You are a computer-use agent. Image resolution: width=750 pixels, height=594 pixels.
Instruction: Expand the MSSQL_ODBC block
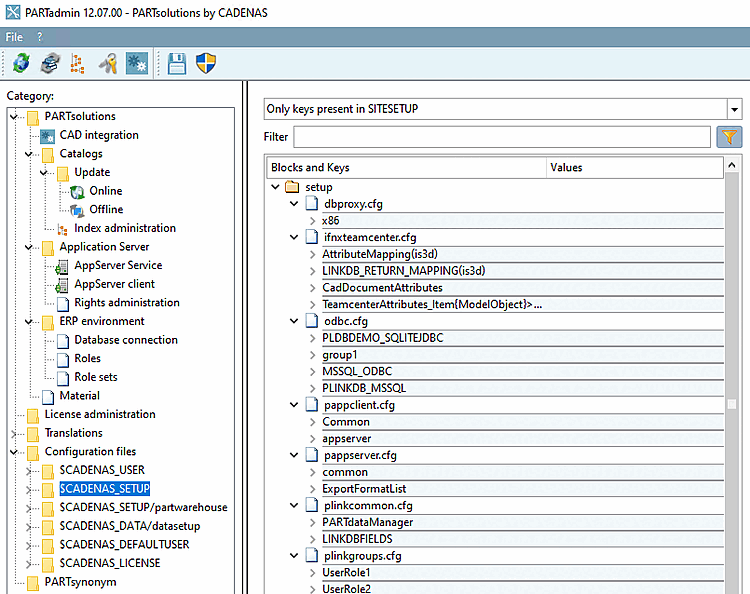pyautogui.click(x=311, y=371)
